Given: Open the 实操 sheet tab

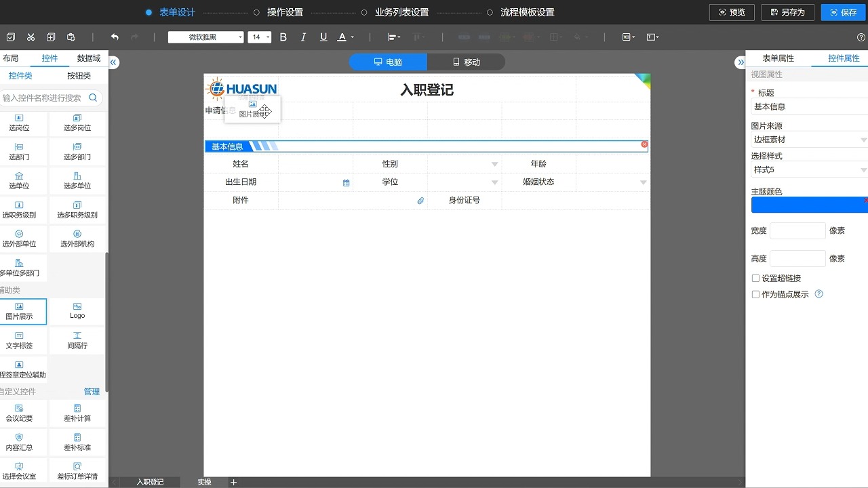Looking at the screenshot, I should 204,482.
